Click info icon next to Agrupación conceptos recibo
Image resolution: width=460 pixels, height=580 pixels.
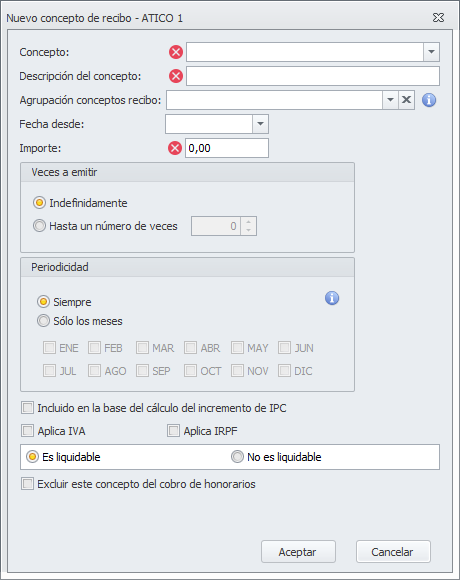tap(429, 100)
